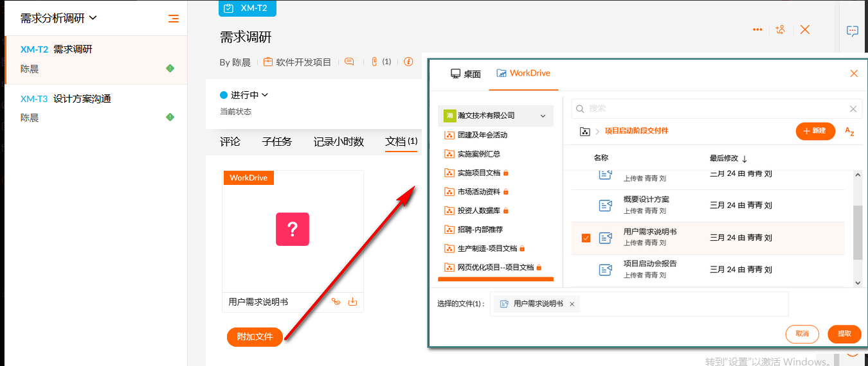
Task: Click the green priority diamond on XM-T3
Action: pos(170,117)
